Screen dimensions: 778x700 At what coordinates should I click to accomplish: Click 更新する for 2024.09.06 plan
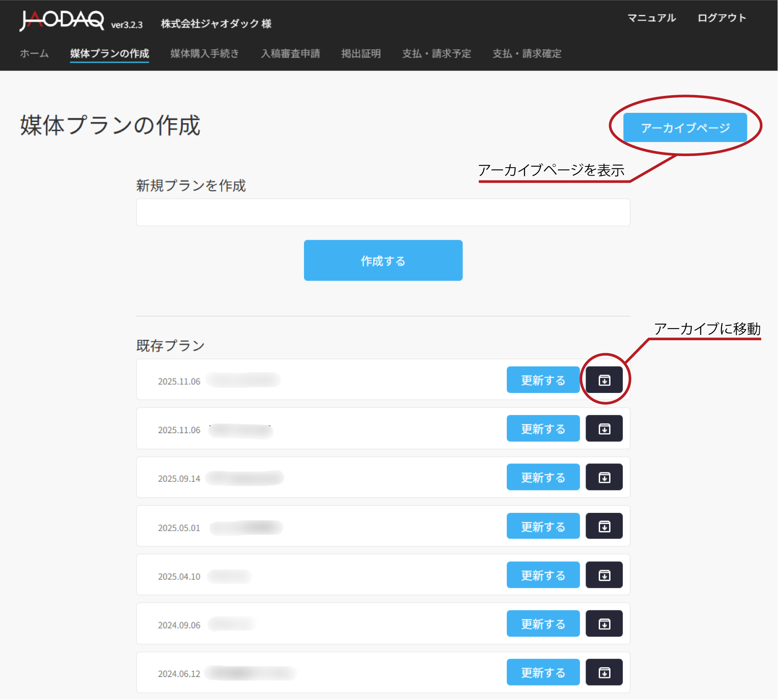click(x=543, y=624)
